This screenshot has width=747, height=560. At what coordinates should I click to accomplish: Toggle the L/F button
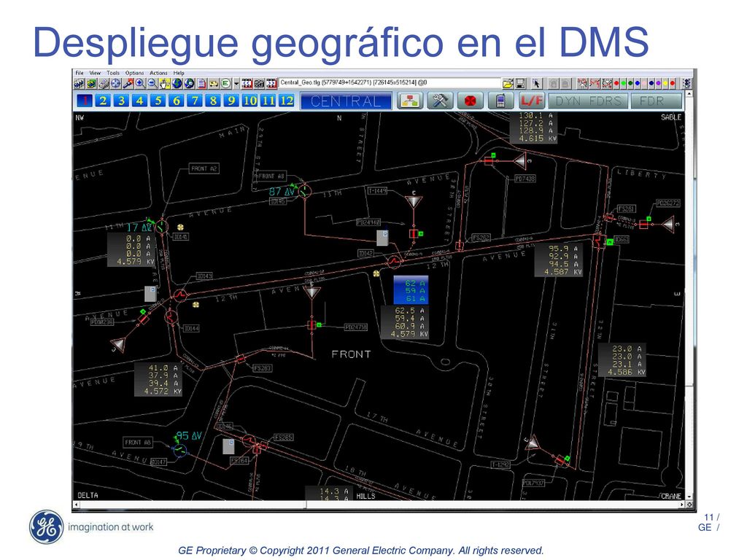pos(531,101)
